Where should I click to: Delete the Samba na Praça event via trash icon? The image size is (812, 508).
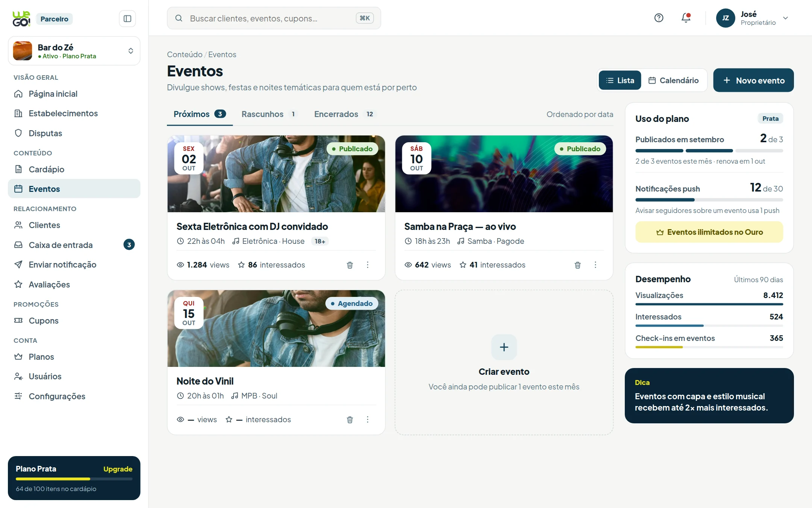pyautogui.click(x=577, y=265)
